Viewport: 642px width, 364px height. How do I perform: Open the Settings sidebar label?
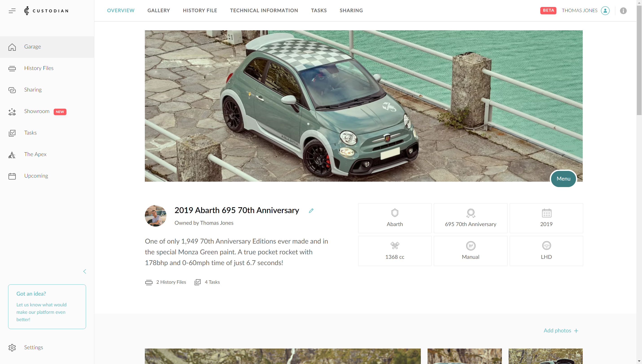click(x=33, y=347)
